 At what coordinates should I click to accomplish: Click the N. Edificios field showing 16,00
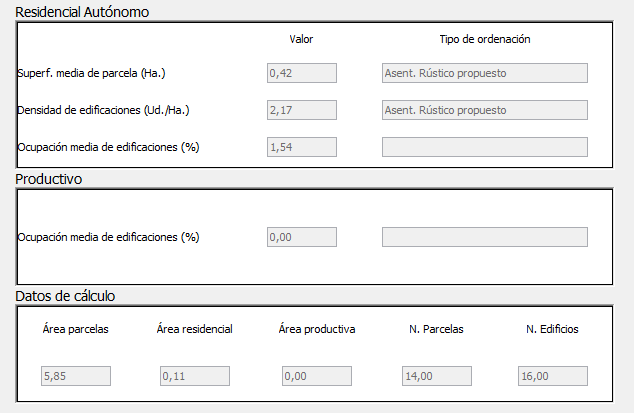coord(553,376)
